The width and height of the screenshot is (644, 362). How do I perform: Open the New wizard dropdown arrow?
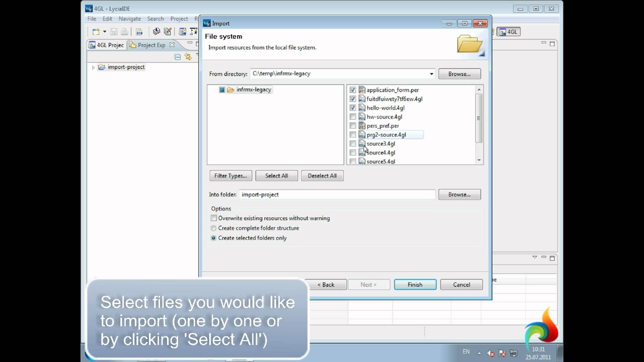pyautogui.click(x=105, y=32)
